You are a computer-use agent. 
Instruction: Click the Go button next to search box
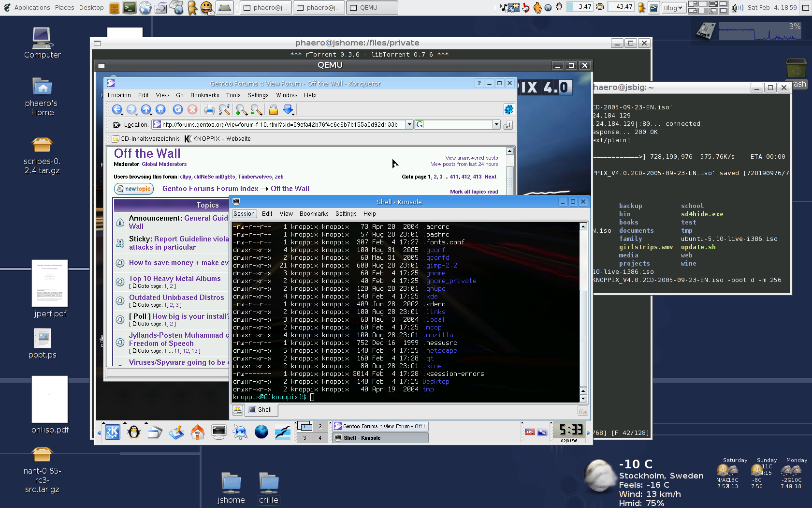508,125
